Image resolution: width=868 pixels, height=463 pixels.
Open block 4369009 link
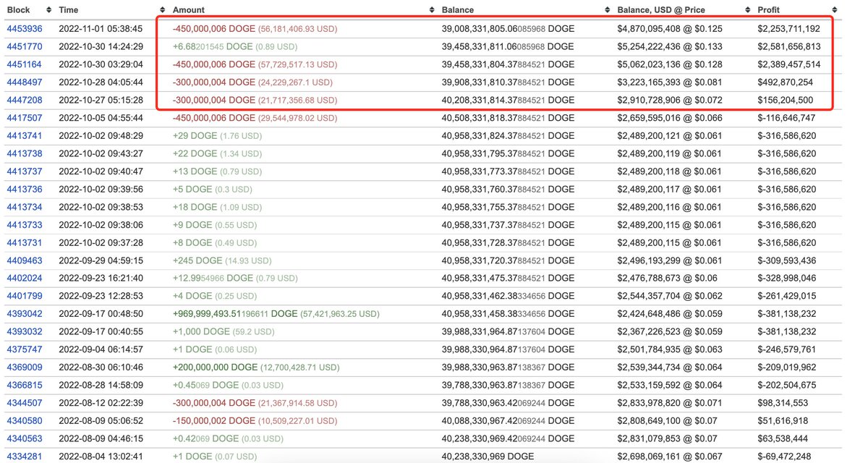coord(25,368)
